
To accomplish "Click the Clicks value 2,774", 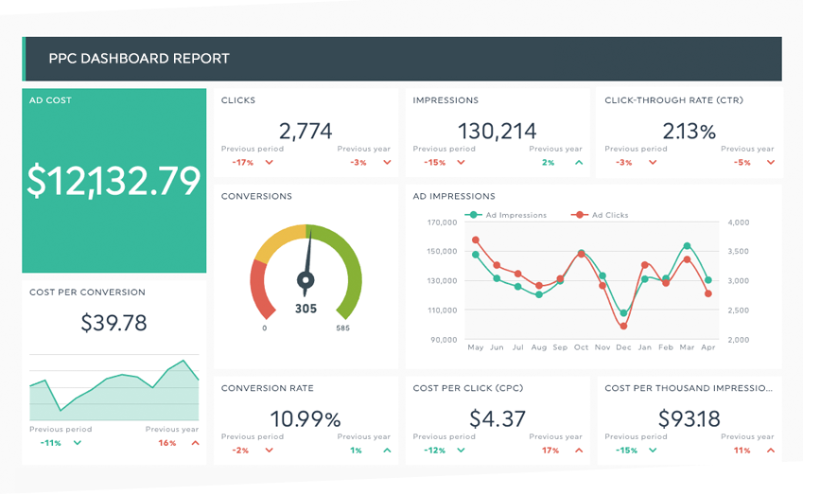I will coord(305,131).
